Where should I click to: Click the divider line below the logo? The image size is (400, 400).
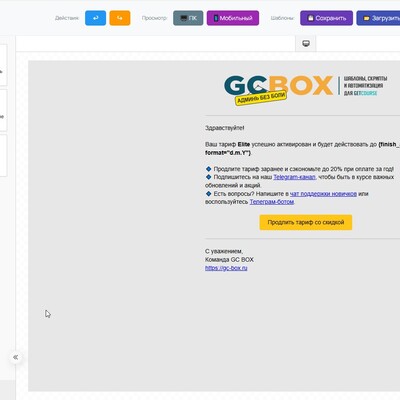point(302,116)
